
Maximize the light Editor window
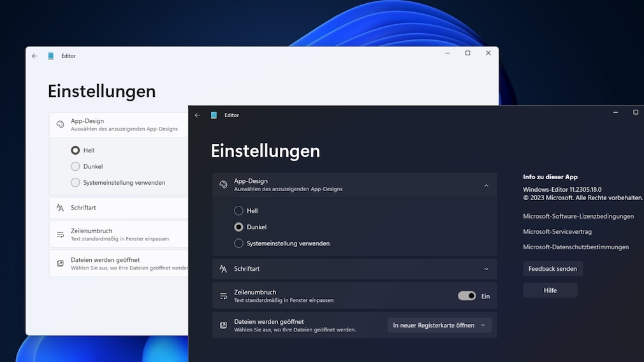click(468, 53)
